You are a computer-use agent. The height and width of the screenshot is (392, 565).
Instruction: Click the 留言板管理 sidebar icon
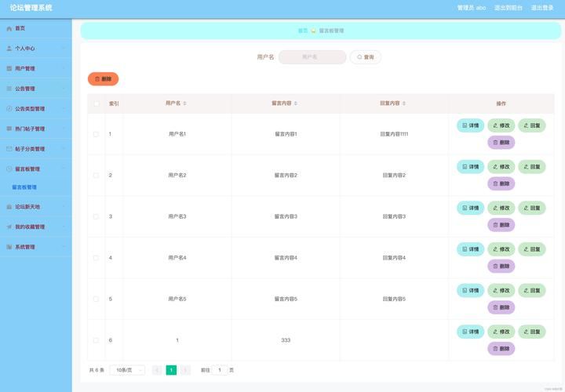click(9, 169)
